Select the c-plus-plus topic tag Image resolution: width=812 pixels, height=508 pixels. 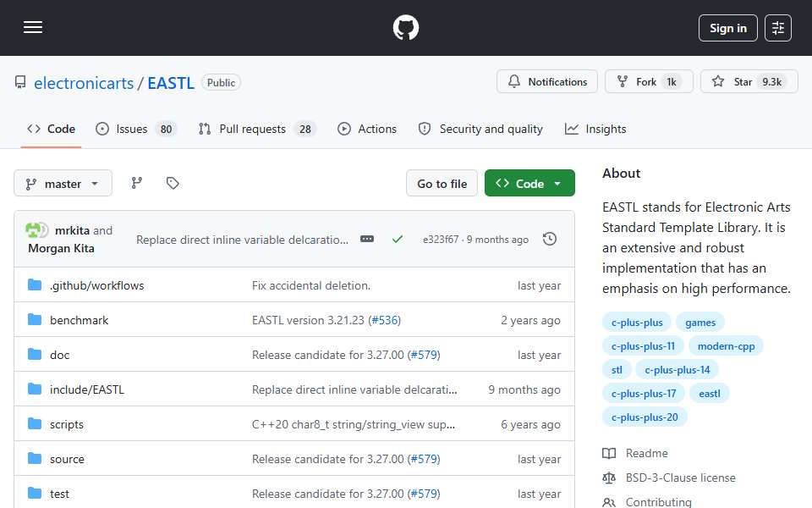tap(637, 323)
